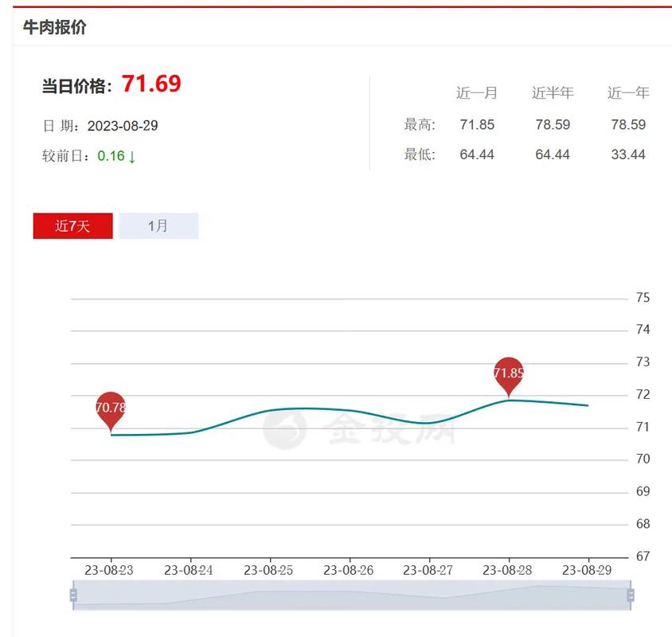This screenshot has width=672, height=637.
Task: Click the 近一月 column header
Action: pos(479,92)
